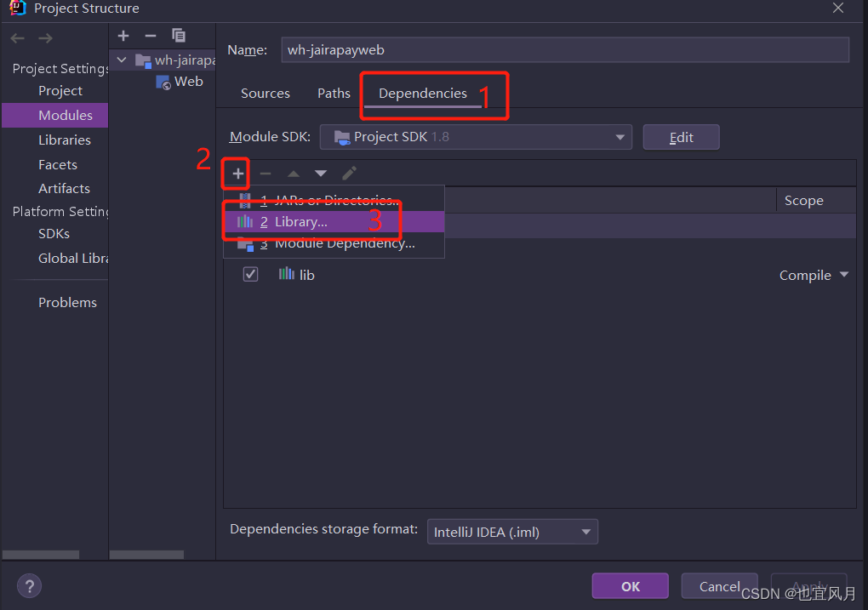Image resolution: width=868 pixels, height=610 pixels.
Task: Open the Problems section
Action: [67, 302]
